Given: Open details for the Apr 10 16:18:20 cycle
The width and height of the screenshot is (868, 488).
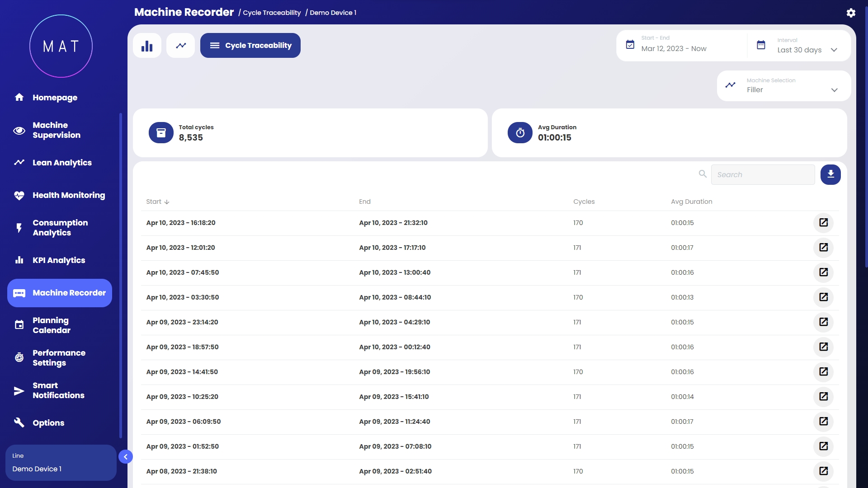Looking at the screenshot, I should point(823,223).
